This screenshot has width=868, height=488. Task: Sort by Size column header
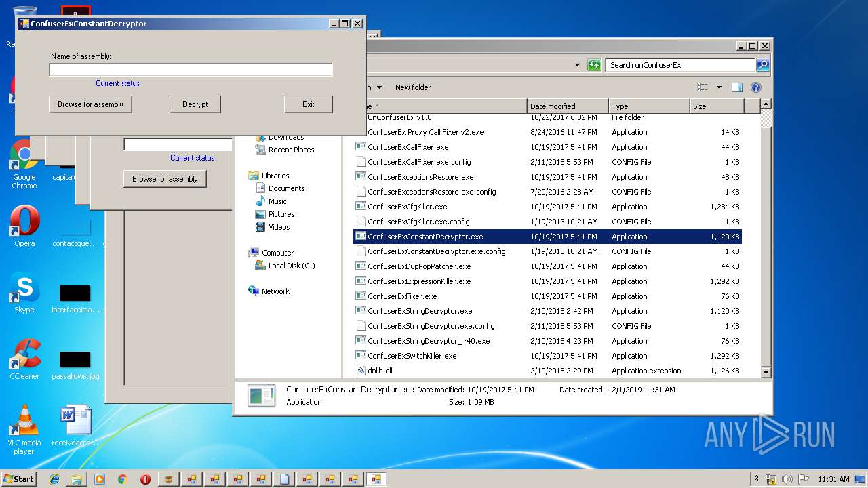tap(717, 106)
